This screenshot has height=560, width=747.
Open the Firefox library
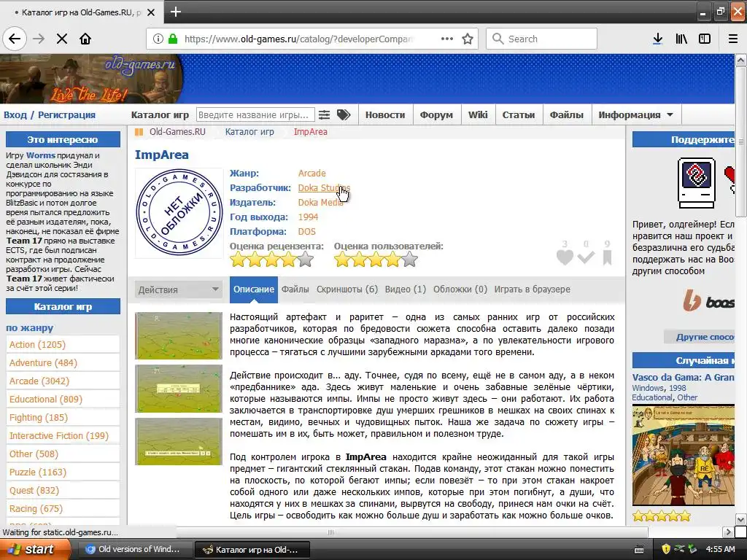click(x=681, y=39)
